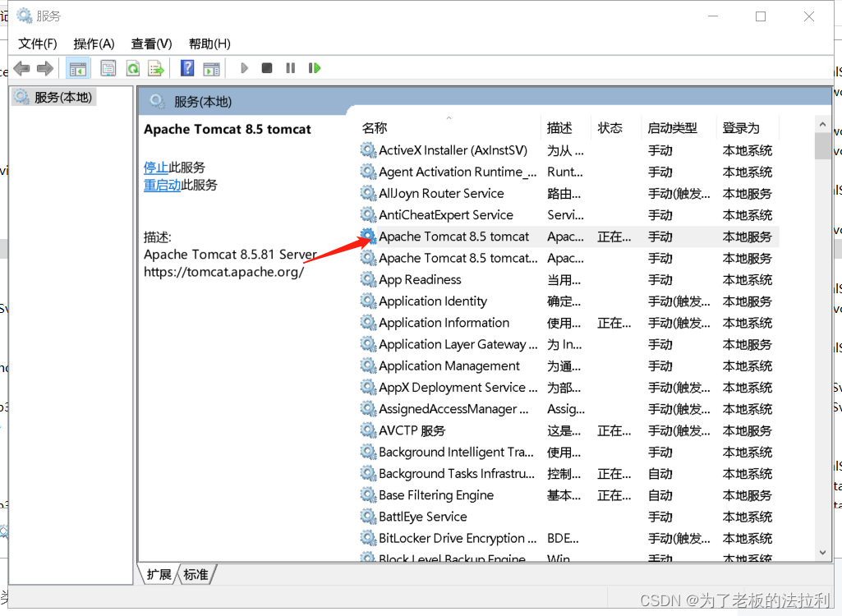
Task: Switch to the 标准 tab
Action: coord(196,575)
